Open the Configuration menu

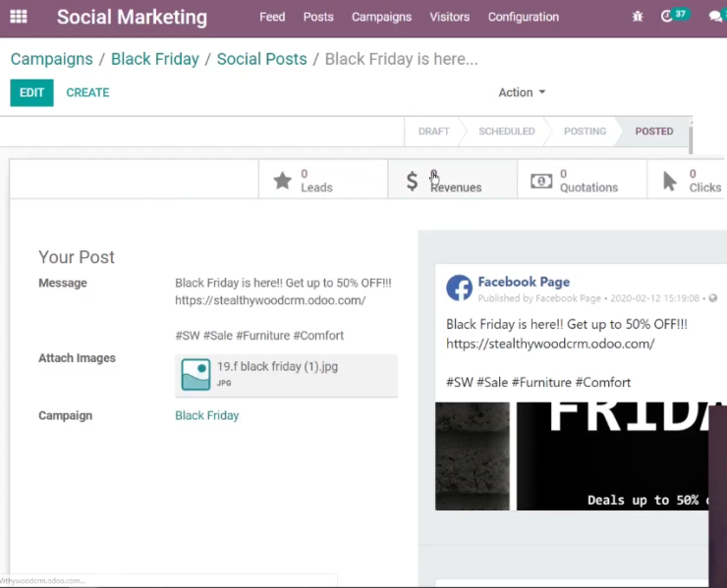point(523,17)
